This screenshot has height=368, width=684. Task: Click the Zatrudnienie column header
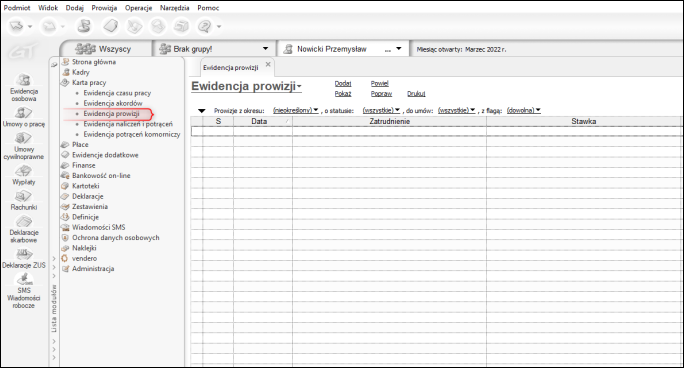tap(389, 121)
